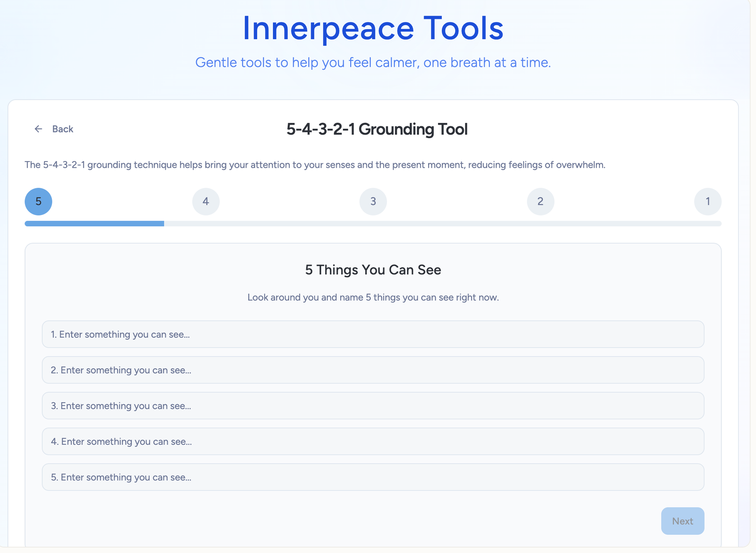
Task: Select step 3 circle indicator
Action: tap(373, 201)
